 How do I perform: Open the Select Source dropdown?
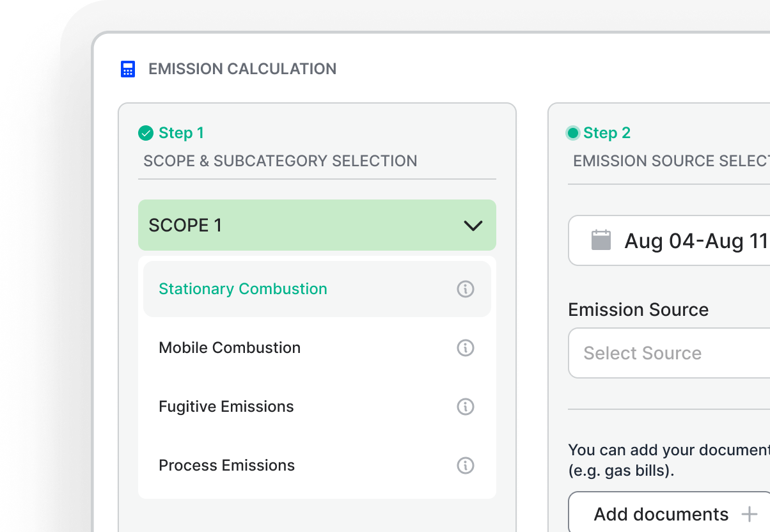[x=672, y=353]
